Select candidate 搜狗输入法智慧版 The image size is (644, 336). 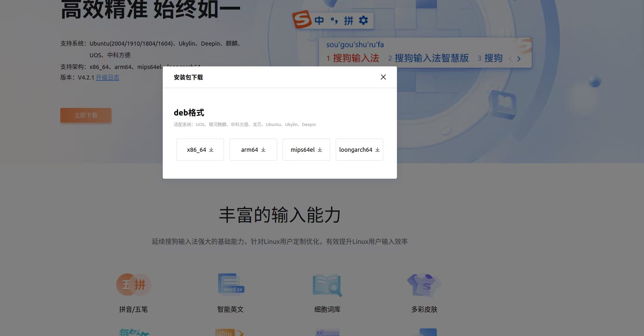coord(428,58)
